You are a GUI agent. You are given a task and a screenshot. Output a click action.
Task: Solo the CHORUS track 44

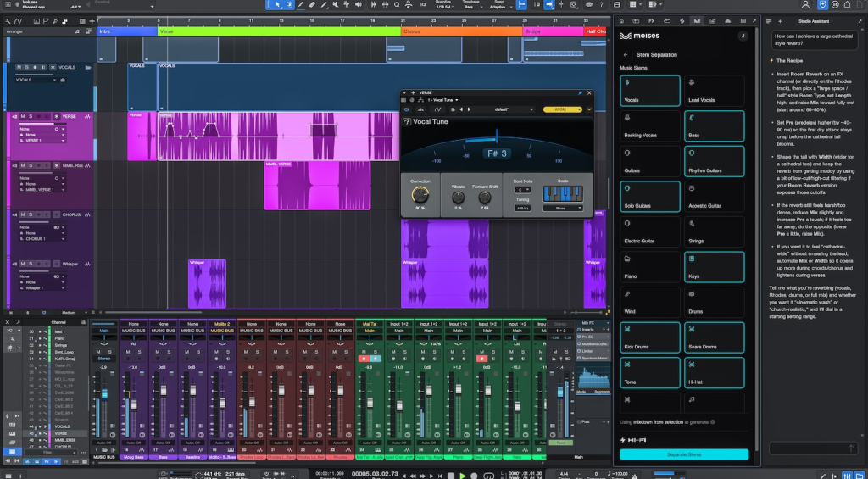31,214
